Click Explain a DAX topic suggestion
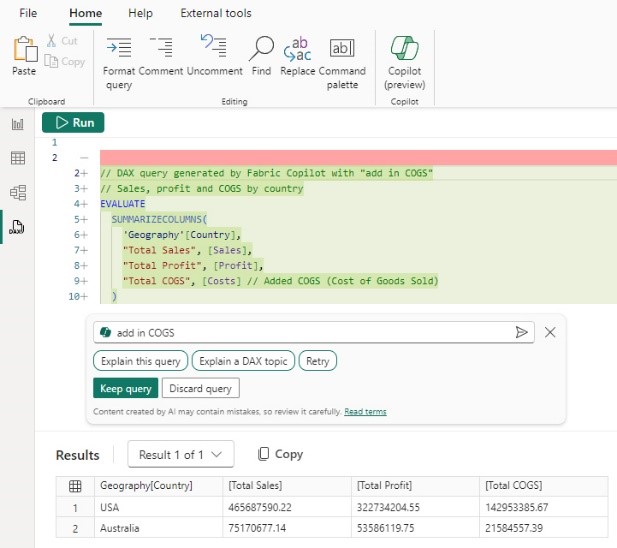This screenshot has height=548, width=617. tap(243, 361)
